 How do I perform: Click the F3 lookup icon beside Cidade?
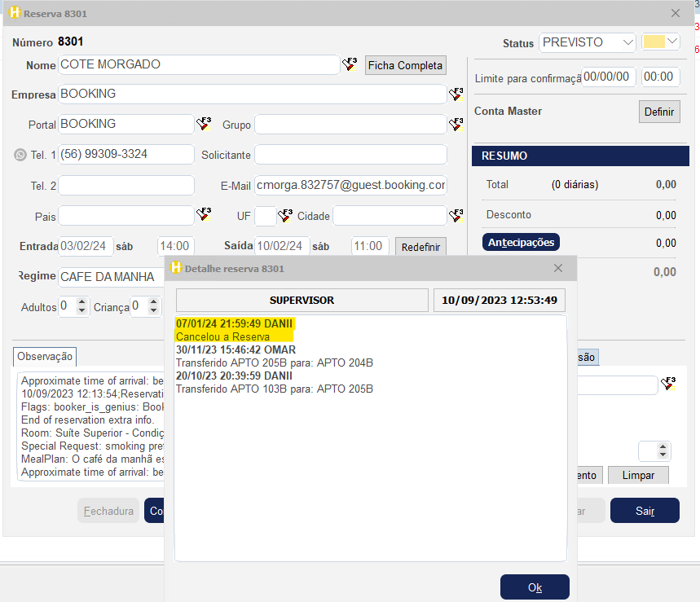(456, 215)
